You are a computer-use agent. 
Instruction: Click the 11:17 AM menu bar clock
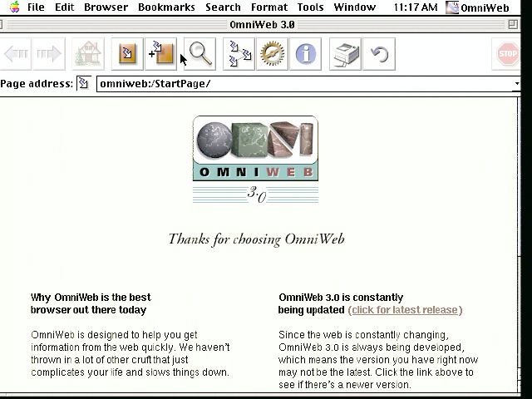tap(416, 7)
